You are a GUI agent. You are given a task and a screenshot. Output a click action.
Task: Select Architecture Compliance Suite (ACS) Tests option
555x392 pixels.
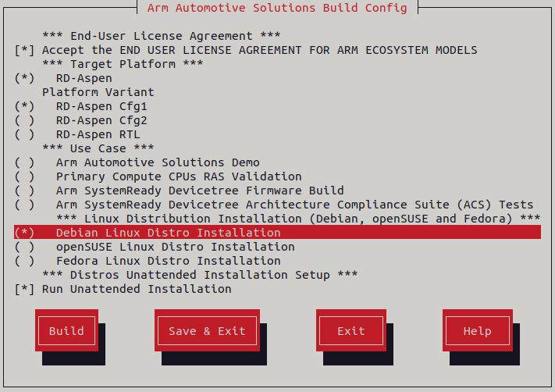[24, 205]
